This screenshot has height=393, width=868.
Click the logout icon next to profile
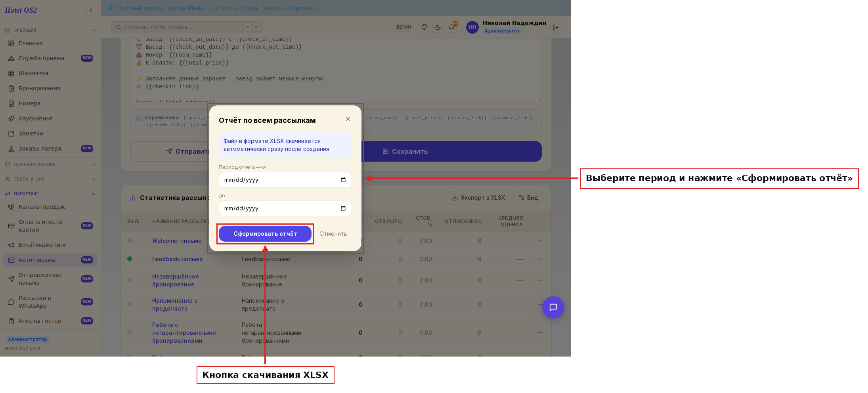tap(556, 27)
